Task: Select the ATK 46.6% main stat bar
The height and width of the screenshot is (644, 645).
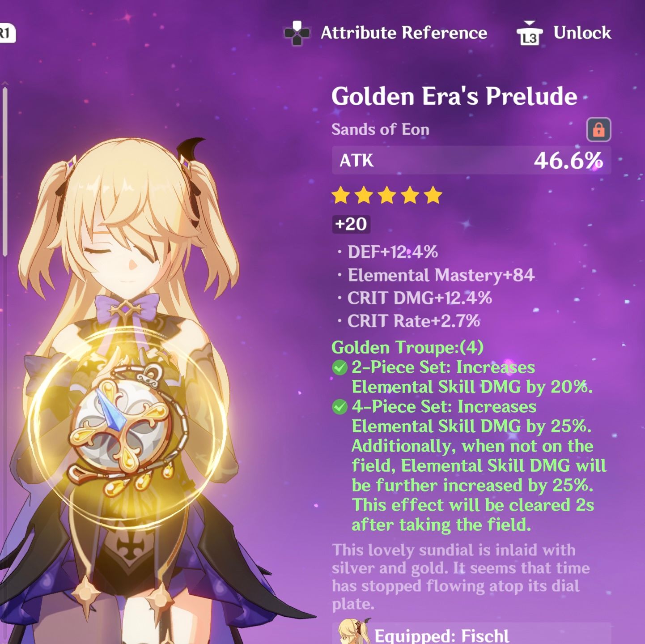Action: point(471,161)
